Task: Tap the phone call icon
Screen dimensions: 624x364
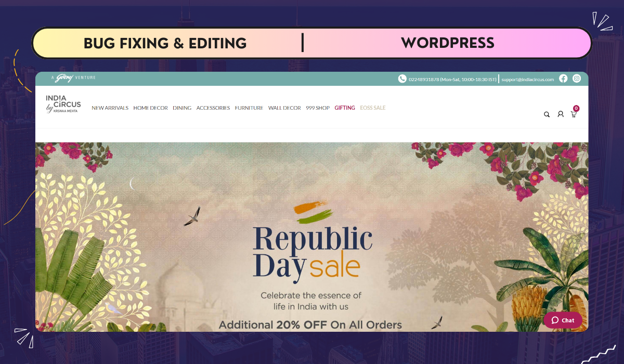Action: coord(402,79)
